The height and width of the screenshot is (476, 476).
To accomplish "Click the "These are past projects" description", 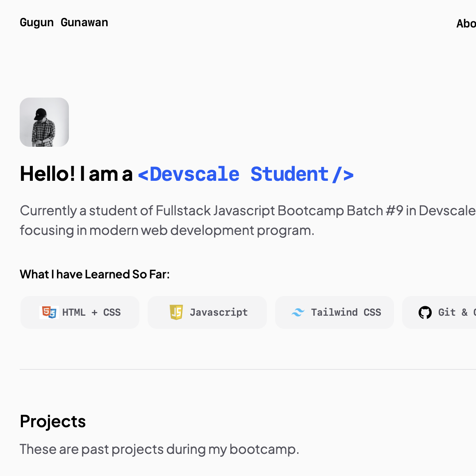I will coord(159,449).
